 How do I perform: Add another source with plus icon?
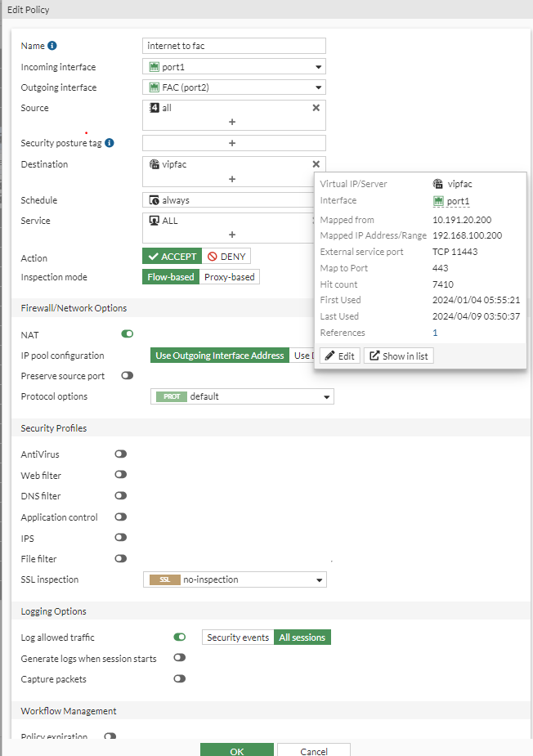pos(232,122)
